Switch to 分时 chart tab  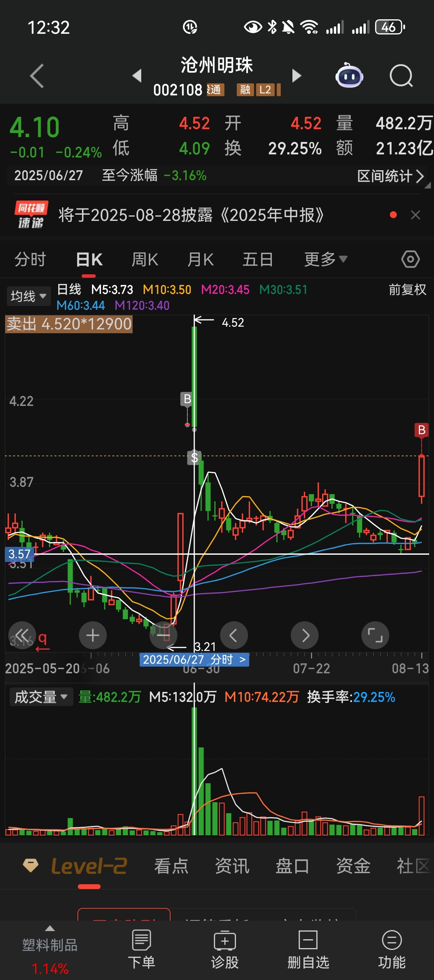pos(30,259)
